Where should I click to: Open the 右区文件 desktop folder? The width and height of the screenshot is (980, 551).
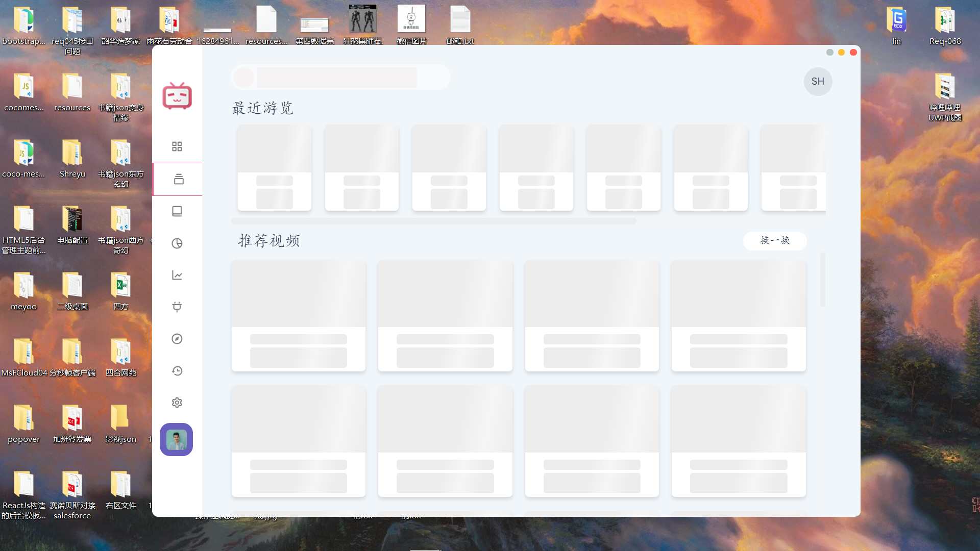[120, 490]
